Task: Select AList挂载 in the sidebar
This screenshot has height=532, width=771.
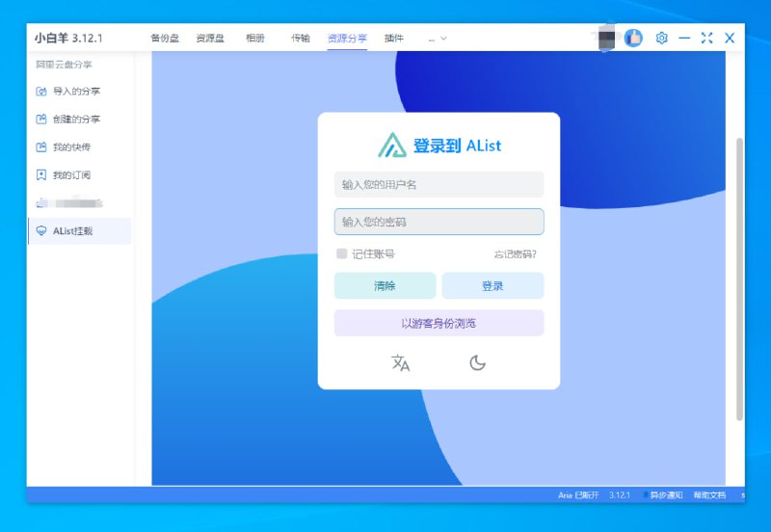Action: coord(73,231)
